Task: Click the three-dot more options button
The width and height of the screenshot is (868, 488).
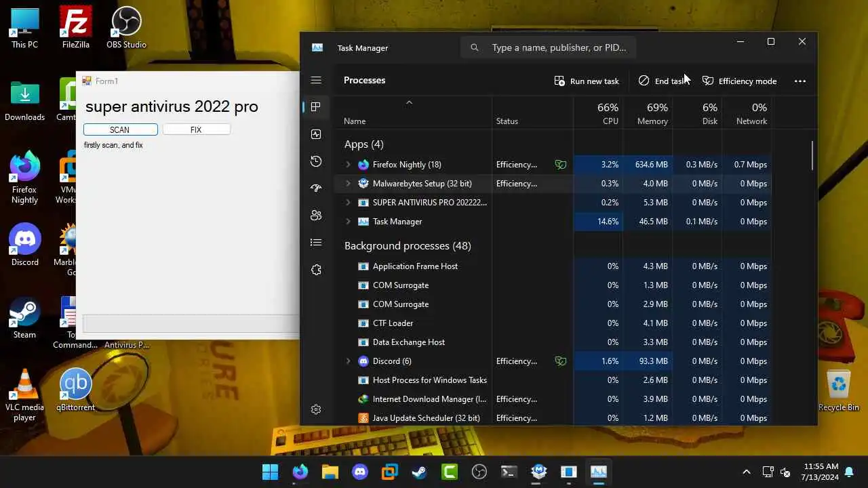Action: click(x=800, y=81)
